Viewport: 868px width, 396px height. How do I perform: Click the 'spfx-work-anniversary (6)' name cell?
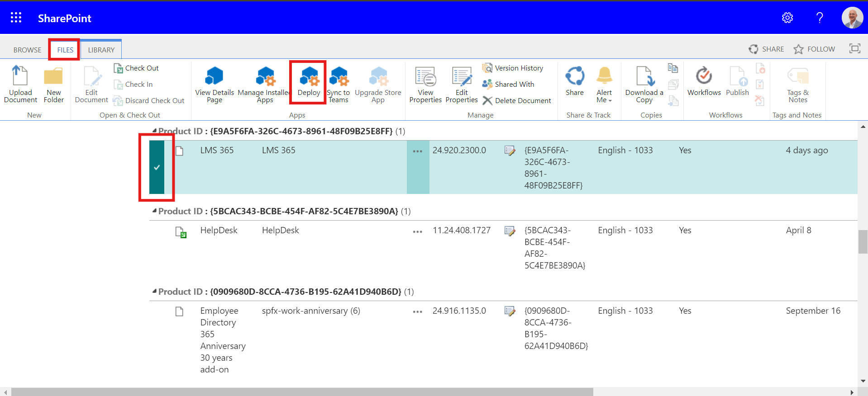[x=311, y=311]
